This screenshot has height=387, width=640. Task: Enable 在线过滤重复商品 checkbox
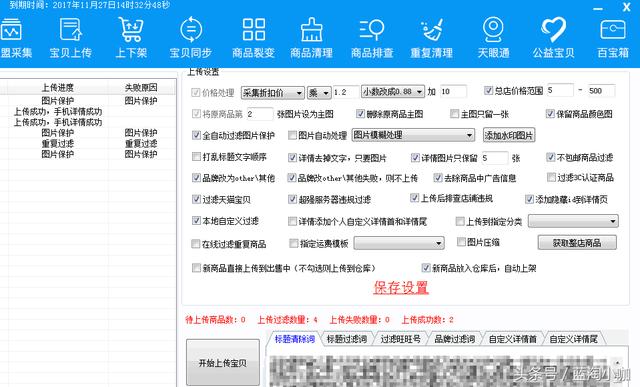(x=196, y=244)
